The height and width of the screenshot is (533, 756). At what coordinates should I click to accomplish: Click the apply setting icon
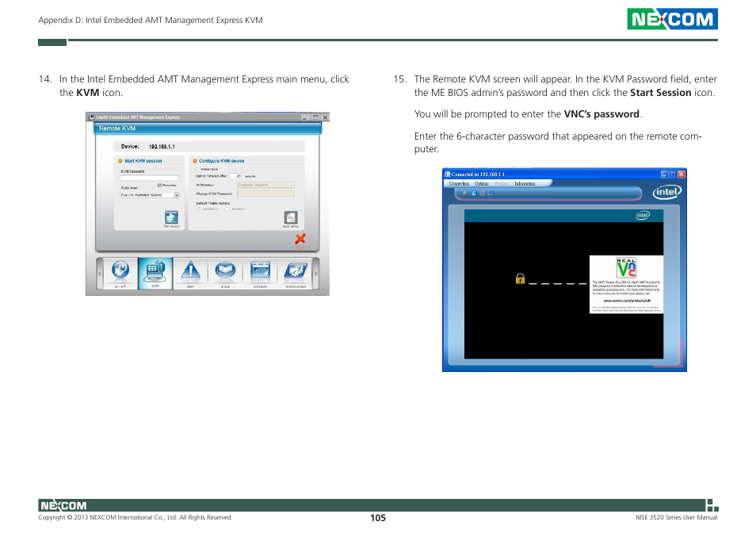point(291,217)
